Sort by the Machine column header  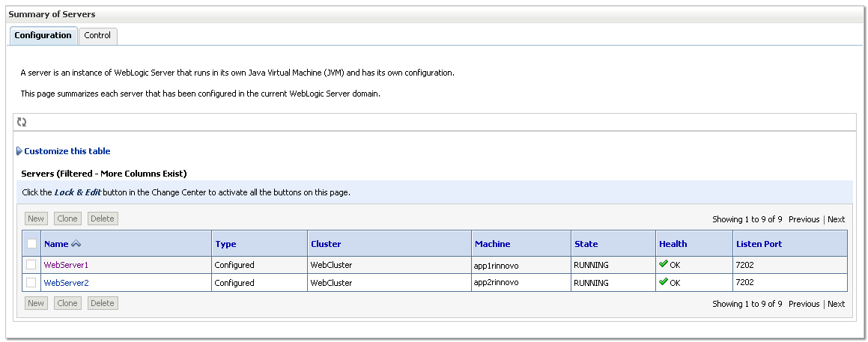click(493, 244)
